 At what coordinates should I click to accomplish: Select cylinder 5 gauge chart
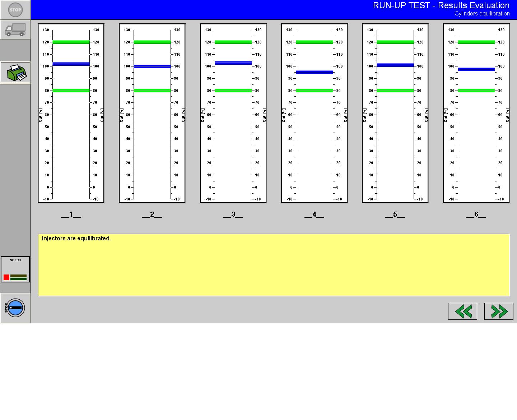[395, 114]
